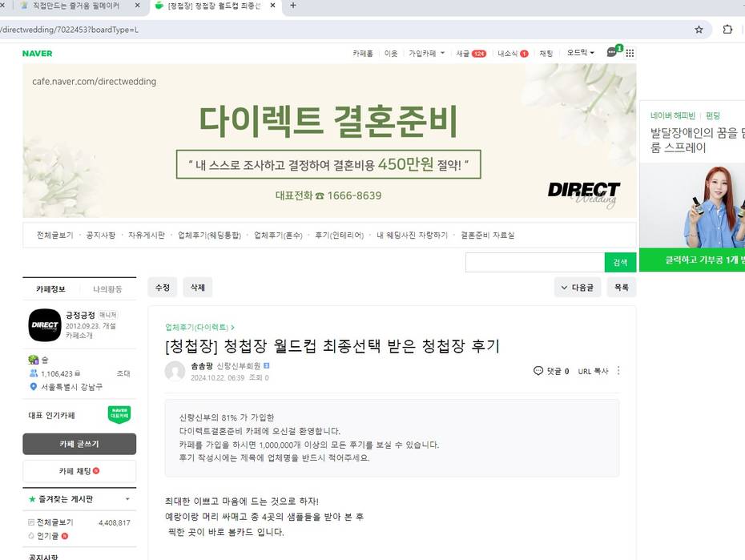Close the 필메이커 tab
The image size is (745, 560).
pyautogui.click(x=137, y=6)
